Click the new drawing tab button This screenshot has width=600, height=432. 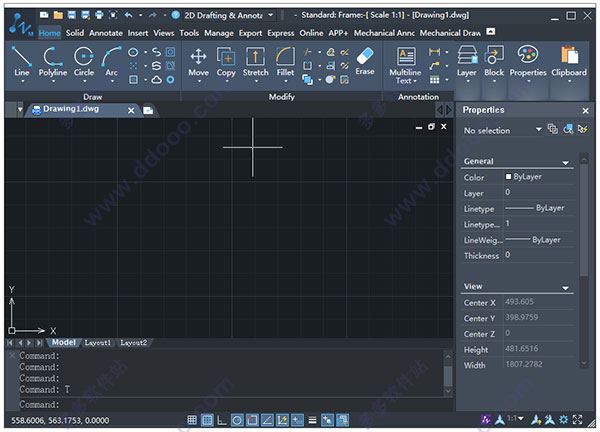tap(148, 110)
